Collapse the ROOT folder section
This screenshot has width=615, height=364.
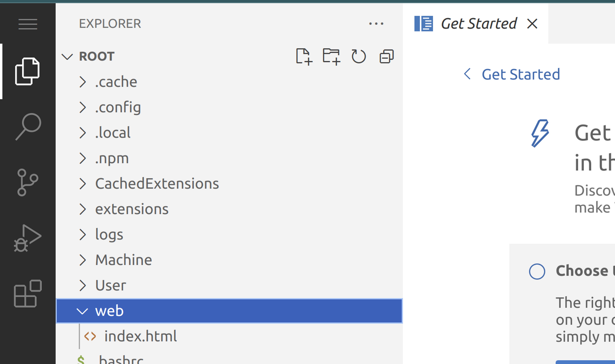point(67,57)
